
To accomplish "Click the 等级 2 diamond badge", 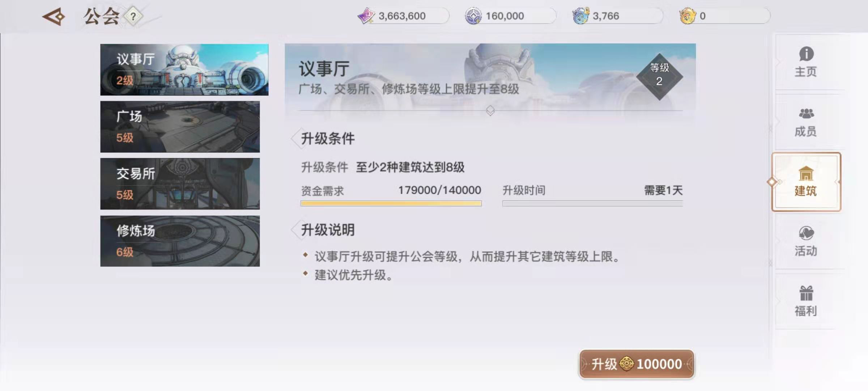I will (659, 76).
